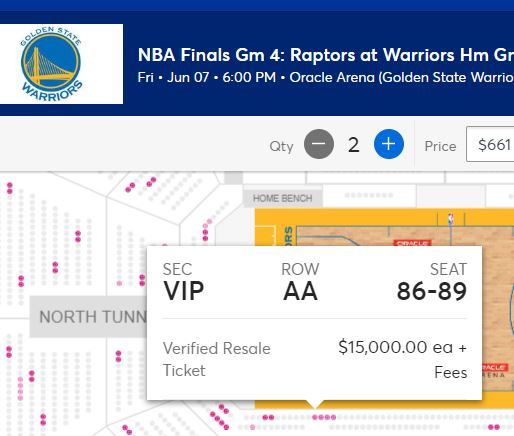Click the Fri Jun 07 Oracle Arena subtitle
The width and height of the screenshot is (514, 436).
(326, 77)
